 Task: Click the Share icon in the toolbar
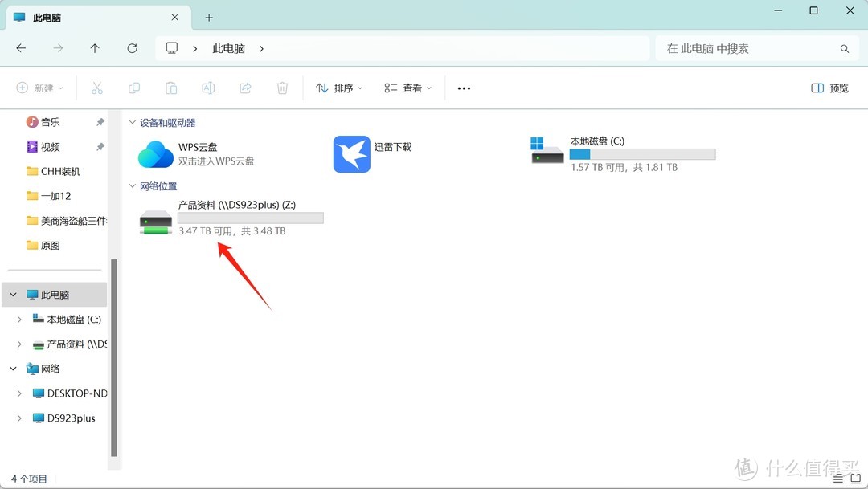(245, 88)
